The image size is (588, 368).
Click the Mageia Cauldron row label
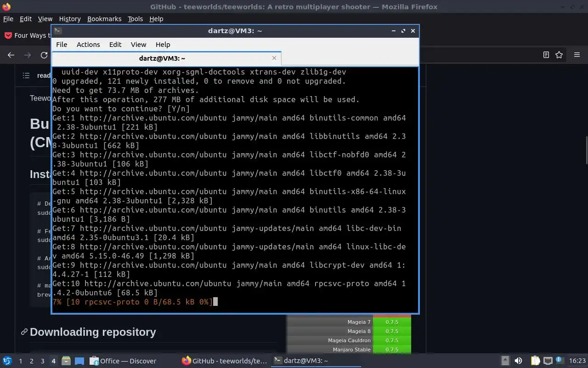pyautogui.click(x=349, y=340)
